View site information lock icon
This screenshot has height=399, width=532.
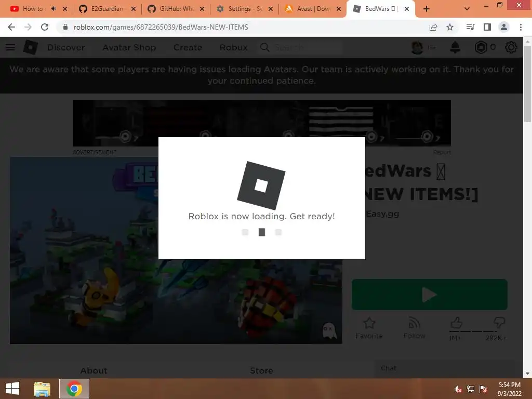(x=65, y=27)
